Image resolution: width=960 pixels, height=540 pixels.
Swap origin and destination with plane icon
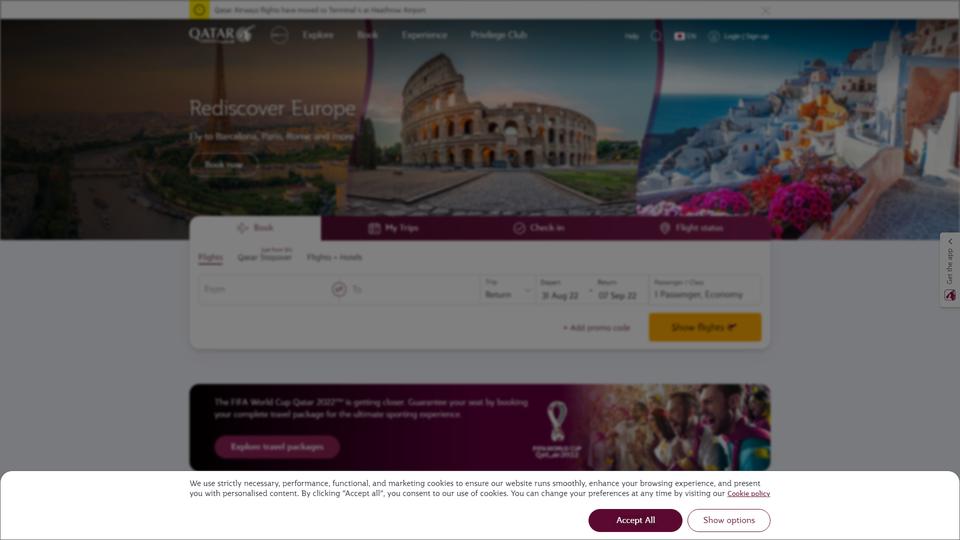[x=339, y=289]
